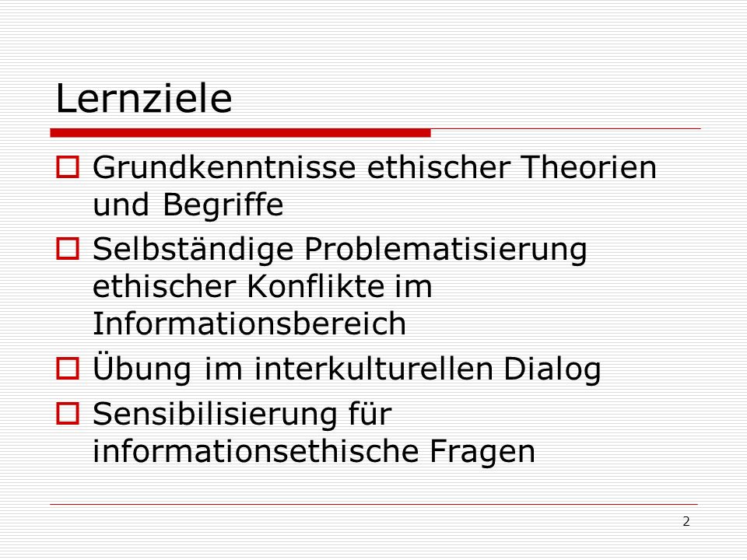Screen dimensions: 747x560
Task: Click the word Selbständige
Action: tap(193, 250)
